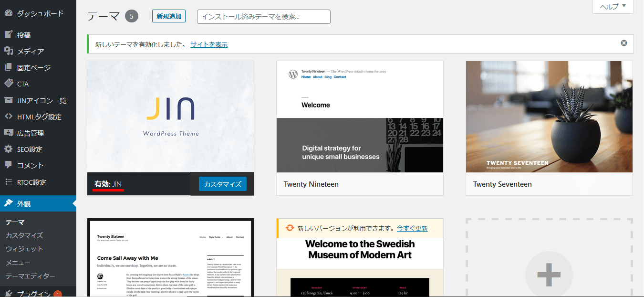Open the ダッシュボード menu
644x297 pixels.
(41, 13)
